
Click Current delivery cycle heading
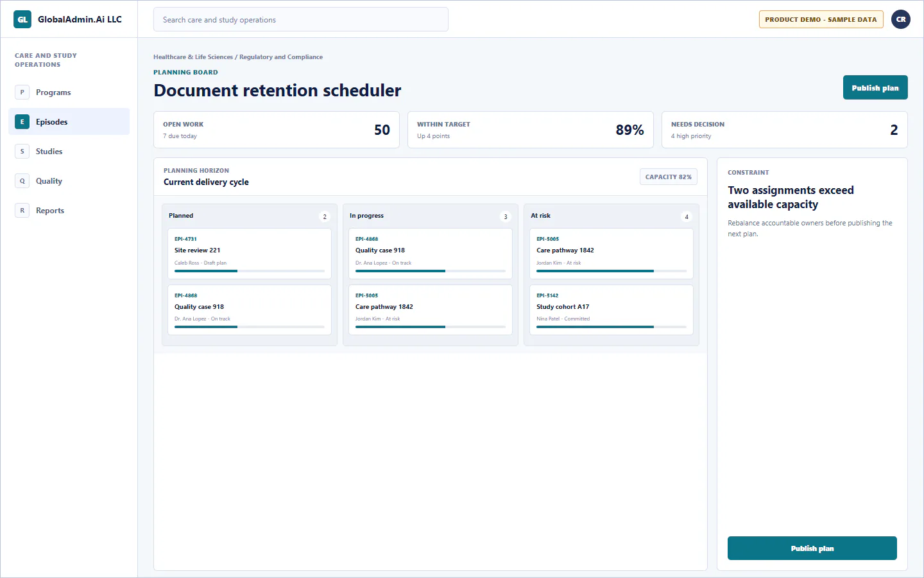[x=206, y=182]
